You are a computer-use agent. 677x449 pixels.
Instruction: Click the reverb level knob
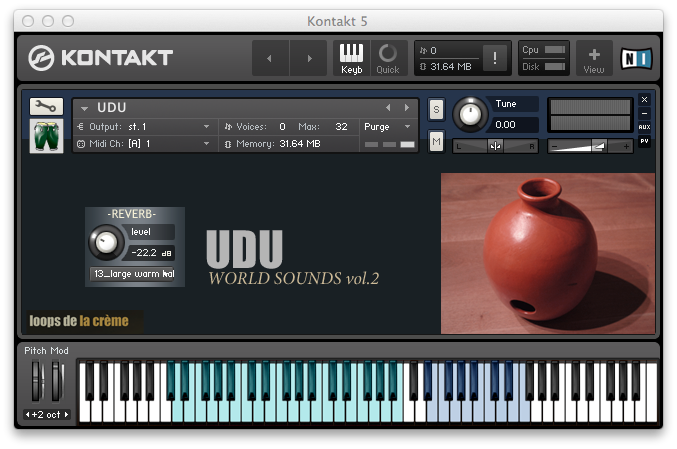pos(106,243)
